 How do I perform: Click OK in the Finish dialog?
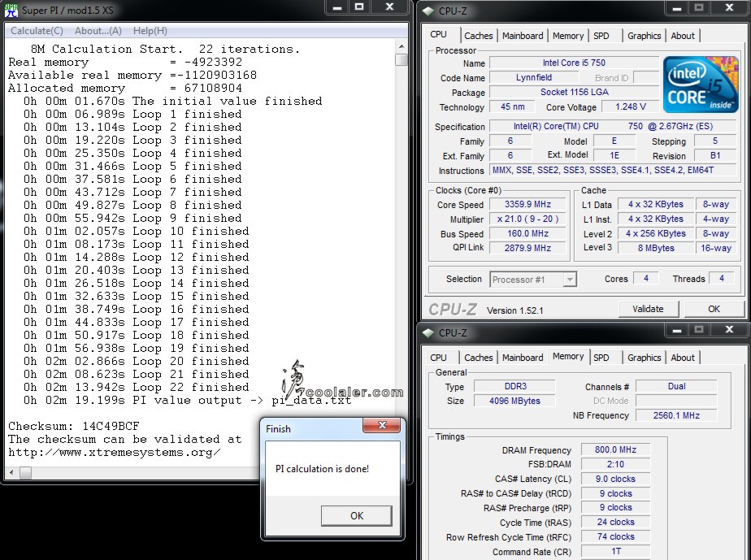coord(357,516)
